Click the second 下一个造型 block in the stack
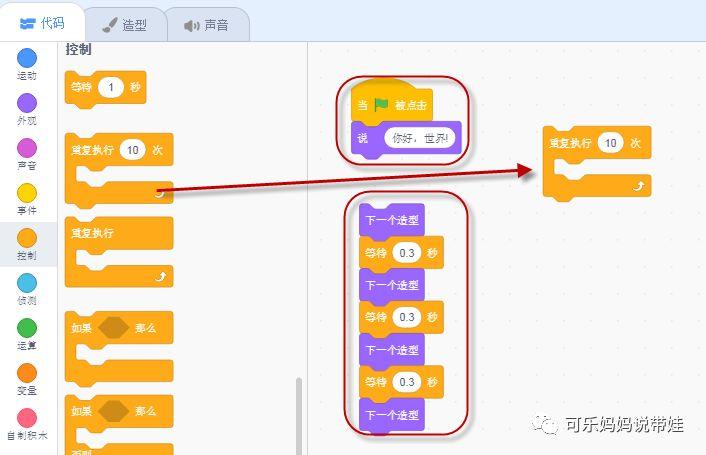 392,285
